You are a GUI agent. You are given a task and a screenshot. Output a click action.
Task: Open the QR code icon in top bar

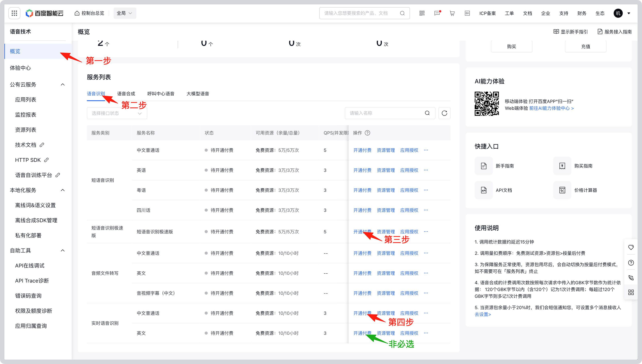tap(422, 13)
